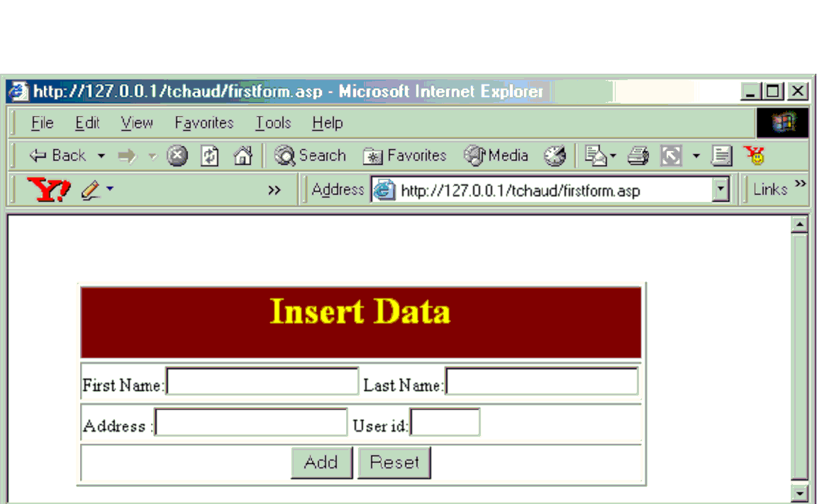The height and width of the screenshot is (504, 817).
Task: Open the File menu
Action: [x=43, y=123]
